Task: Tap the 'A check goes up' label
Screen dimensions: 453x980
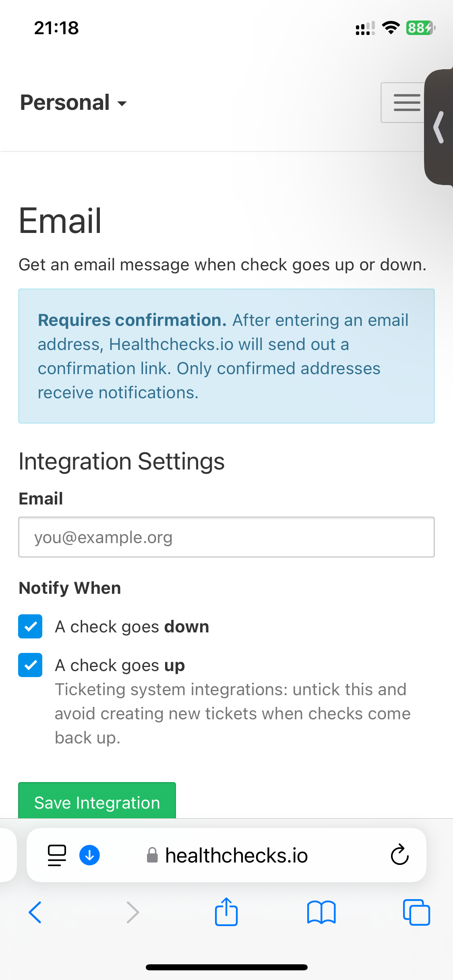Action: click(120, 665)
